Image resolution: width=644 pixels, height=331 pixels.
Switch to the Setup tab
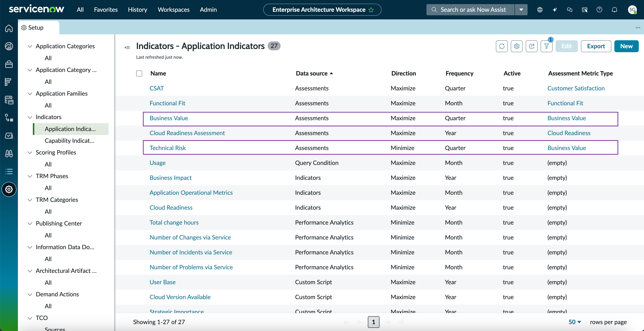[38, 27]
